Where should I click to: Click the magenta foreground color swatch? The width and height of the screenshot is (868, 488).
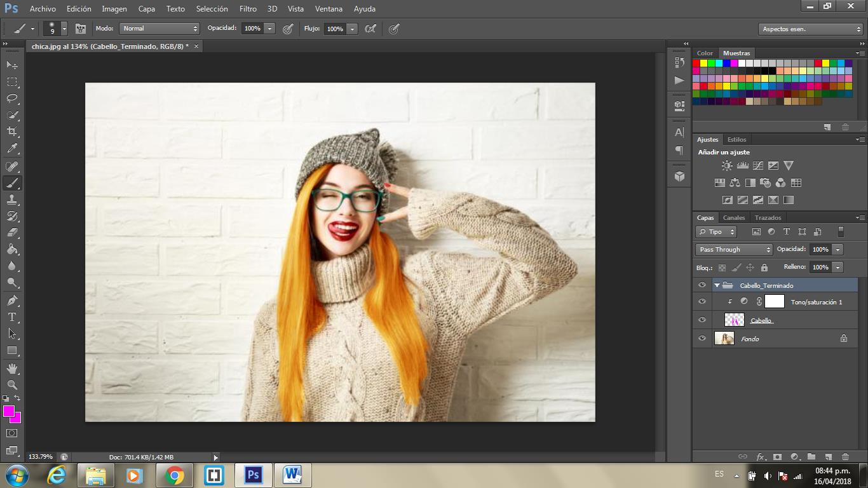click(9, 412)
